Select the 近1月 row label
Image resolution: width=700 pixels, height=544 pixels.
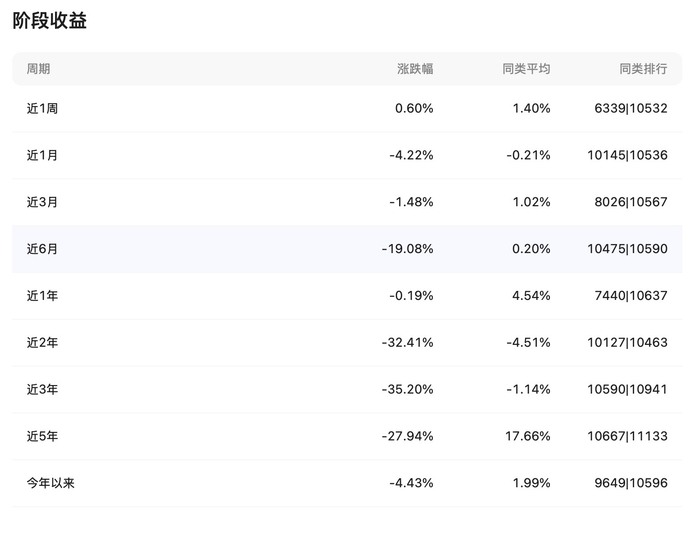point(43,155)
